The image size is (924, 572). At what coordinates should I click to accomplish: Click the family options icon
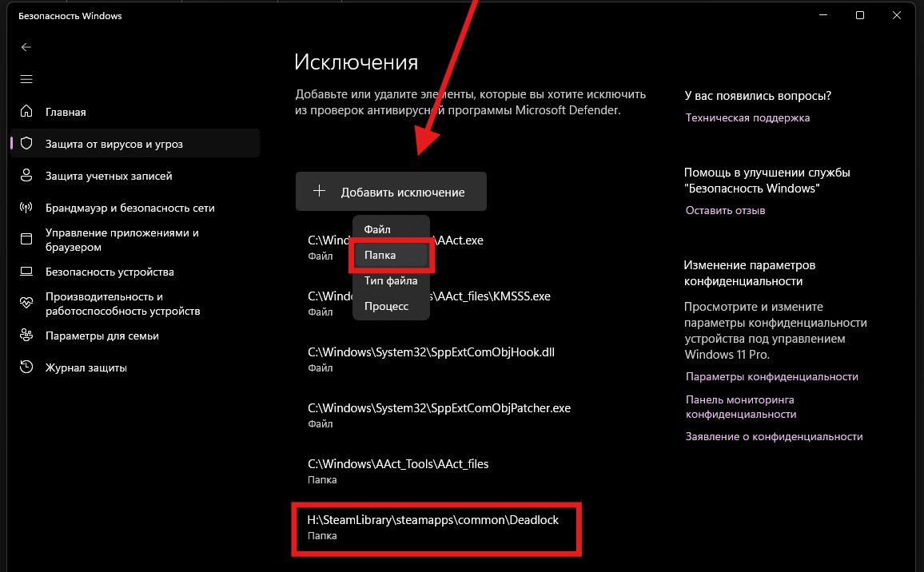coord(26,336)
